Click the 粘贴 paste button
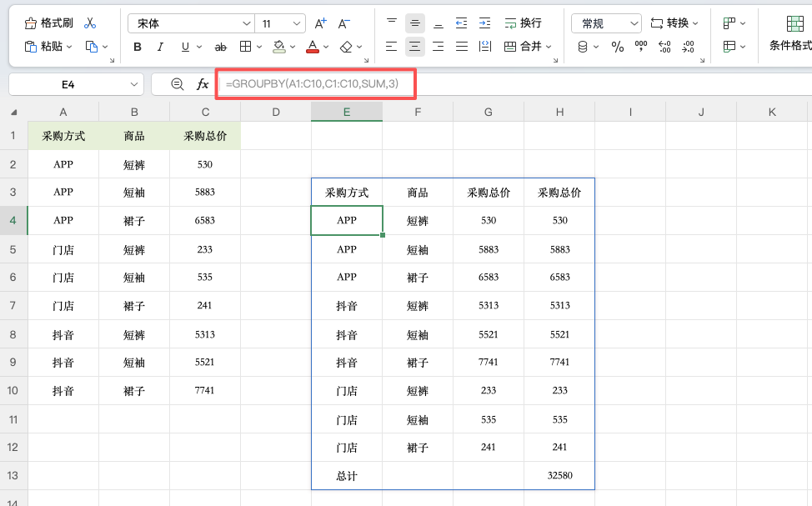The width and height of the screenshot is (812, 506). click(x=43, y=47)
